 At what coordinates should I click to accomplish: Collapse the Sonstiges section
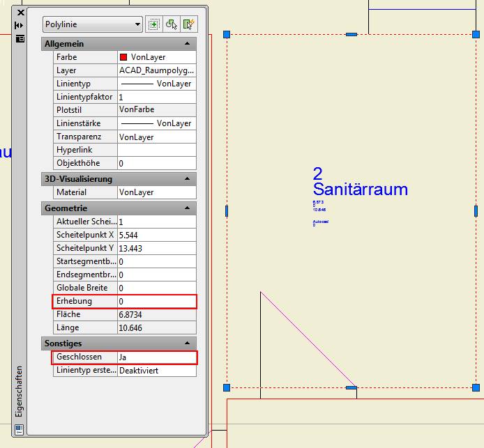tap(187, 343)
